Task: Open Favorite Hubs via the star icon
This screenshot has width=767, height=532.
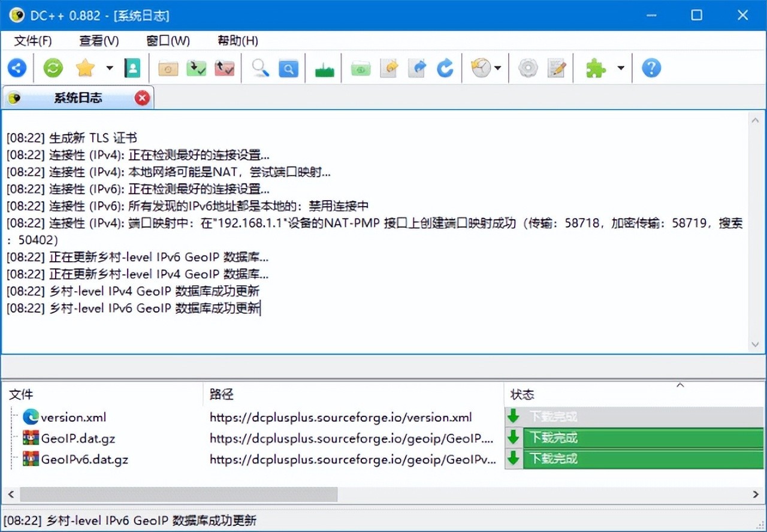Action: point(85,68)
